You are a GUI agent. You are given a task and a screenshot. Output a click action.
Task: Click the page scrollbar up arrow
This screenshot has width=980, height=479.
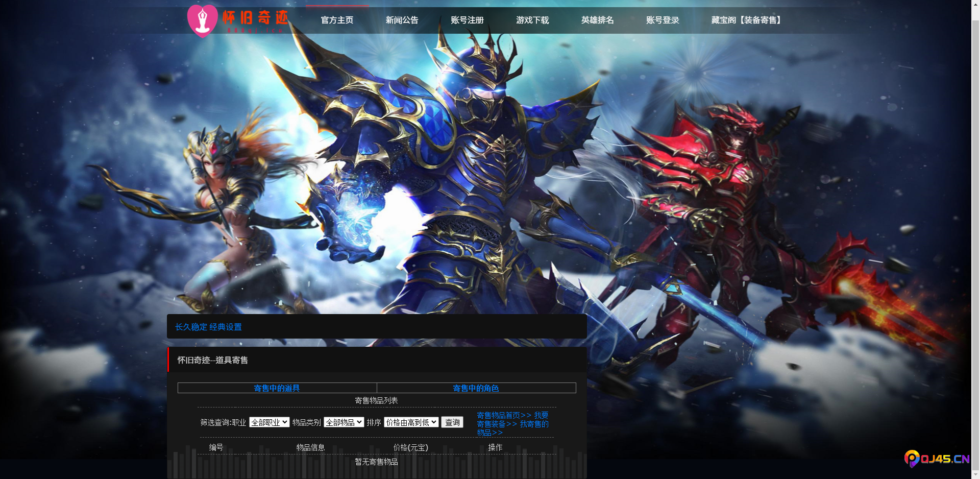point(975,4)
